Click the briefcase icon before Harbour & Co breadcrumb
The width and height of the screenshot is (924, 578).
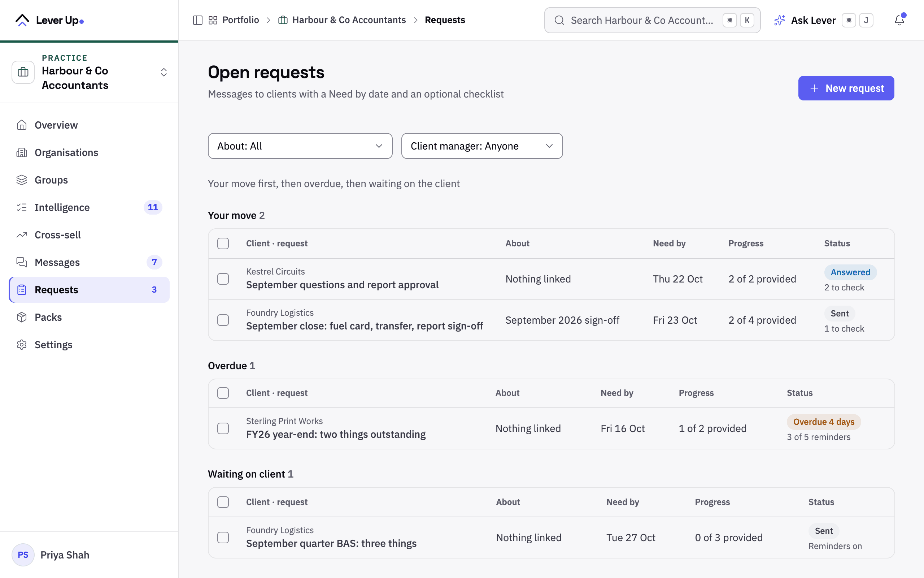coord(283,20)
